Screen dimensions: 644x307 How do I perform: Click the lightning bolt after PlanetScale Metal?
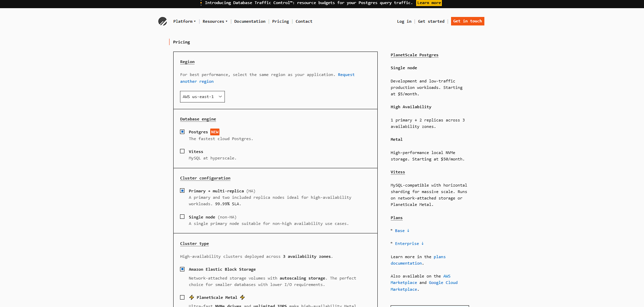tap(242, 298)
